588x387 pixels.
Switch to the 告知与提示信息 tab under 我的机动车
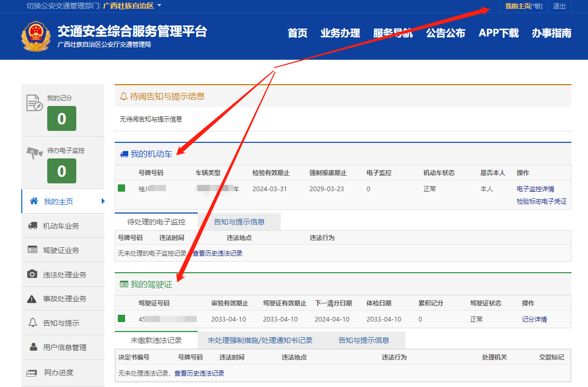pos(239,222)
